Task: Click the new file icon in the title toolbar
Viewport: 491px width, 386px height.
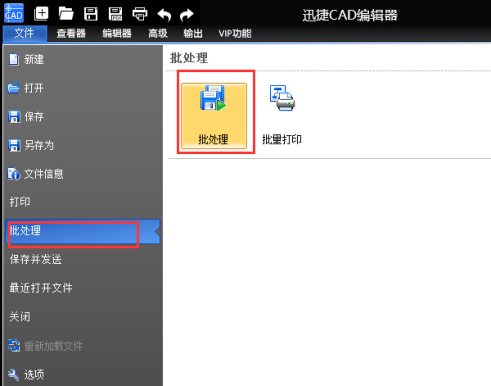Action: [x=42, y=14]
